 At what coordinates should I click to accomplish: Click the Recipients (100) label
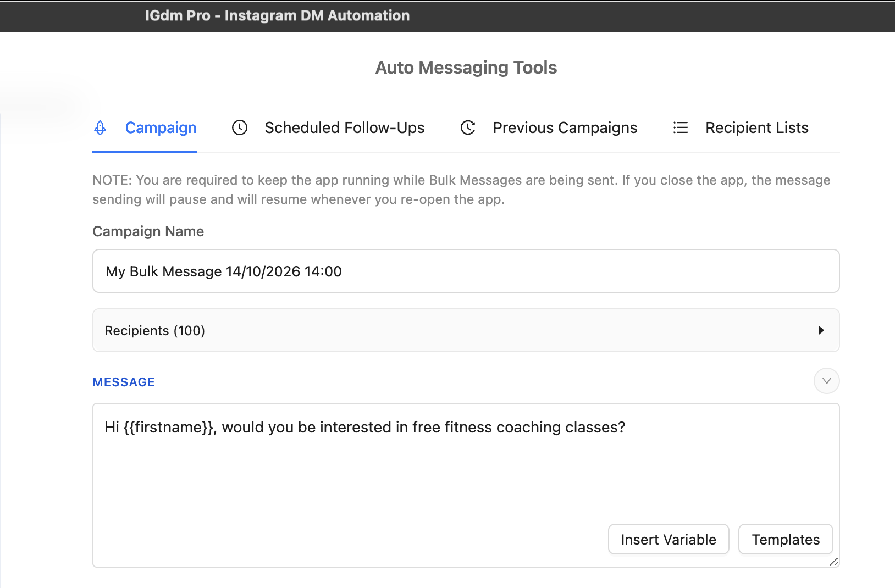(154, 330)
